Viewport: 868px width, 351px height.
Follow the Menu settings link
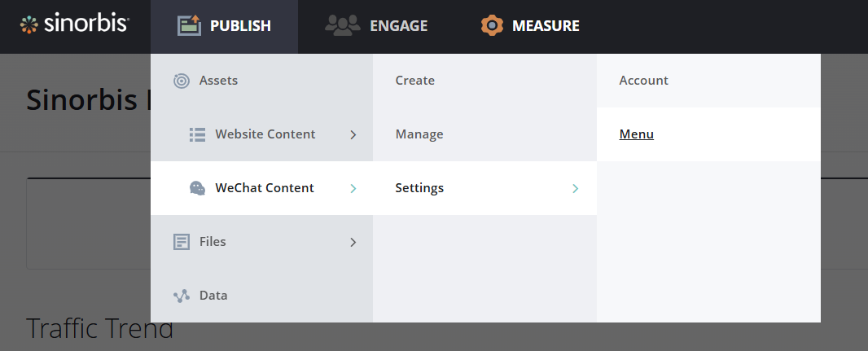637,134
